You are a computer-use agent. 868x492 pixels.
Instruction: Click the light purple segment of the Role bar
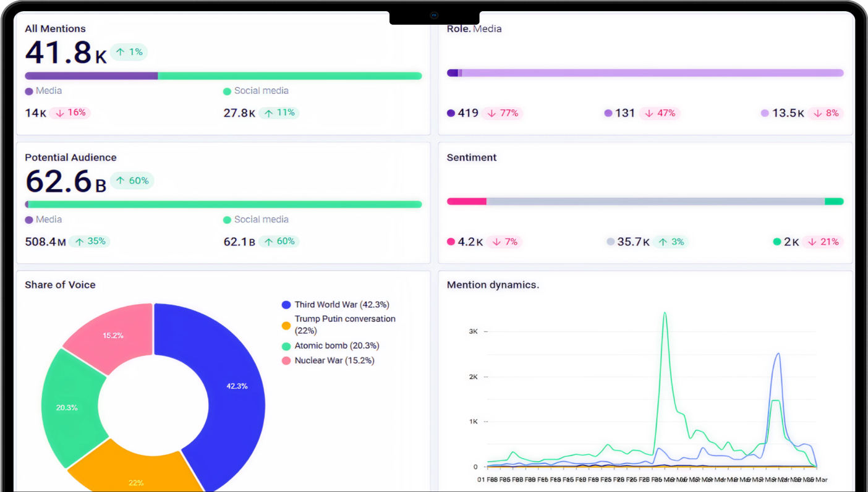coord(653,73)
